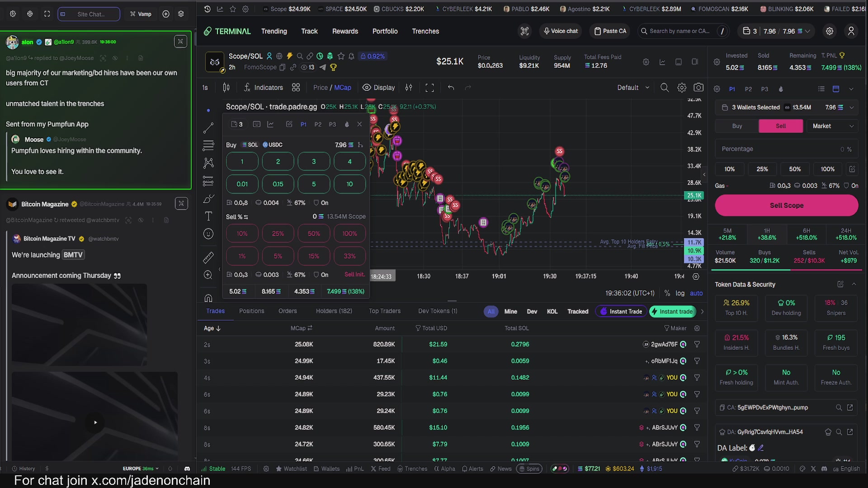Take a chart snapshot with camera icon
Viewport: 868px width, 488px height.
(698, 88)
